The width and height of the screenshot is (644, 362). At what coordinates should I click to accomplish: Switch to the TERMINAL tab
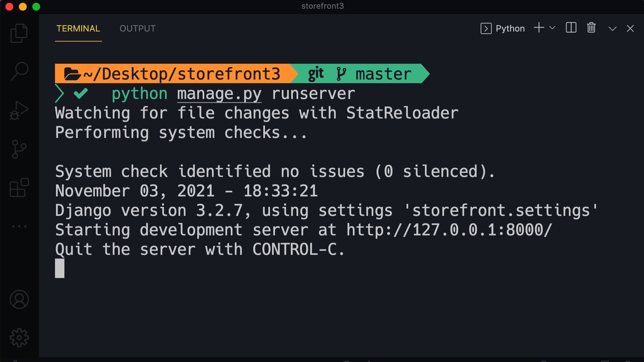click(x=78, y=28)
